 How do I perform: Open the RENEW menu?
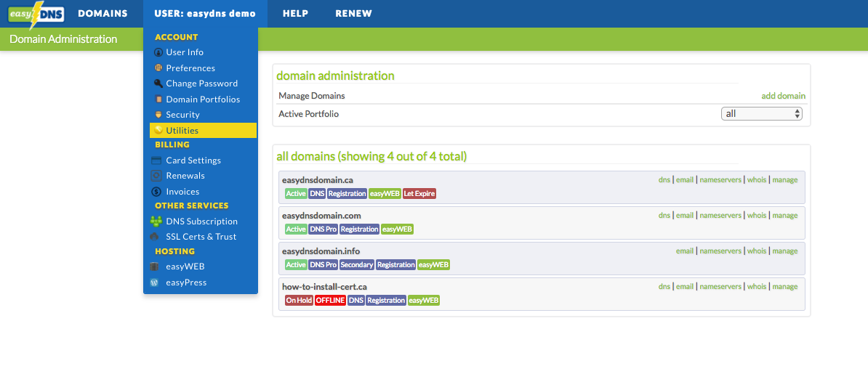click(x=354, y=14)
